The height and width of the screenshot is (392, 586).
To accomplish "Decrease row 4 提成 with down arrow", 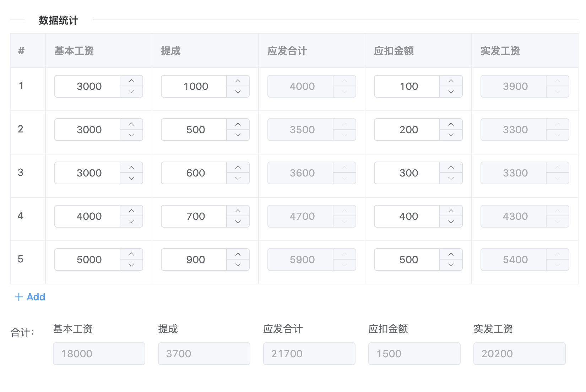I will click(x=238, y=222).
